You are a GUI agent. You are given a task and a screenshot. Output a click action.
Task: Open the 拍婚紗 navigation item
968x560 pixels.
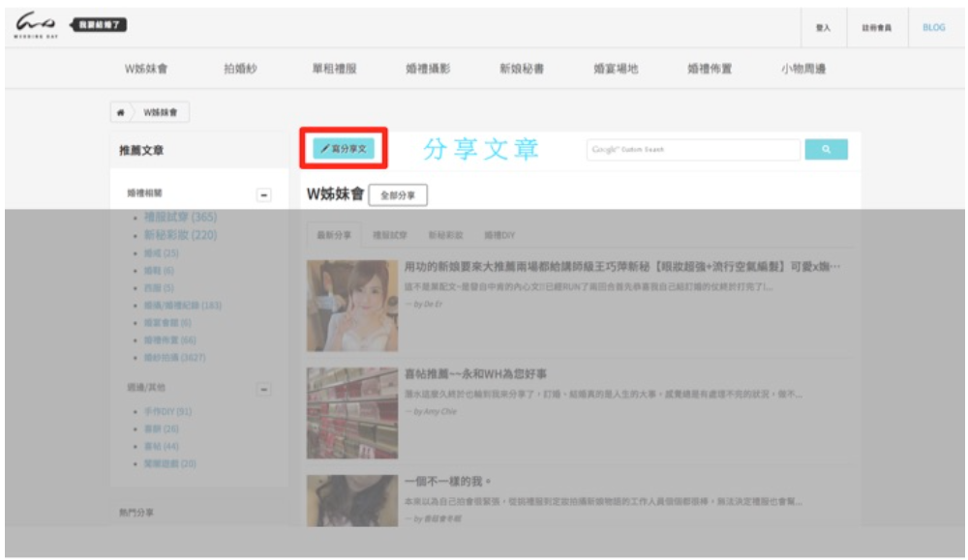pos(240,69)
